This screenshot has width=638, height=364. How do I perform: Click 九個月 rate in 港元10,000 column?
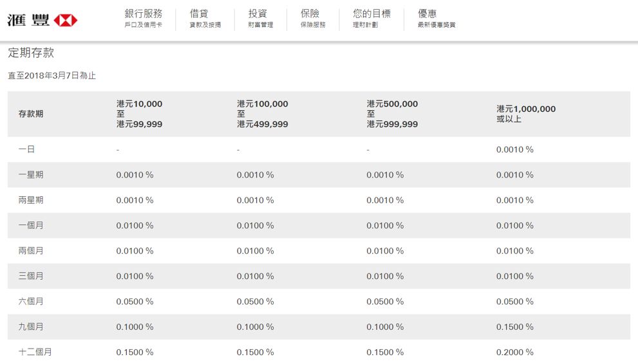point(135,327)
